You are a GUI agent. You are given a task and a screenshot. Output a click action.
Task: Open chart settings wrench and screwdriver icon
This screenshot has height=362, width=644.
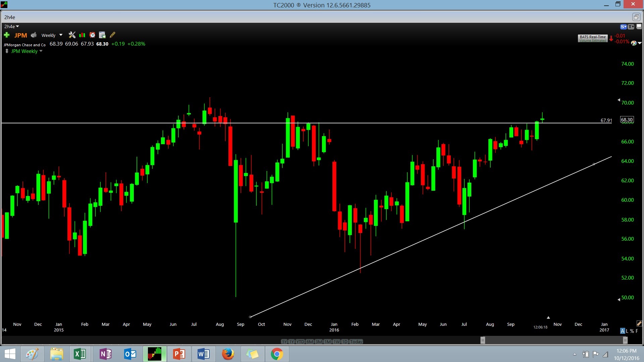72,35
